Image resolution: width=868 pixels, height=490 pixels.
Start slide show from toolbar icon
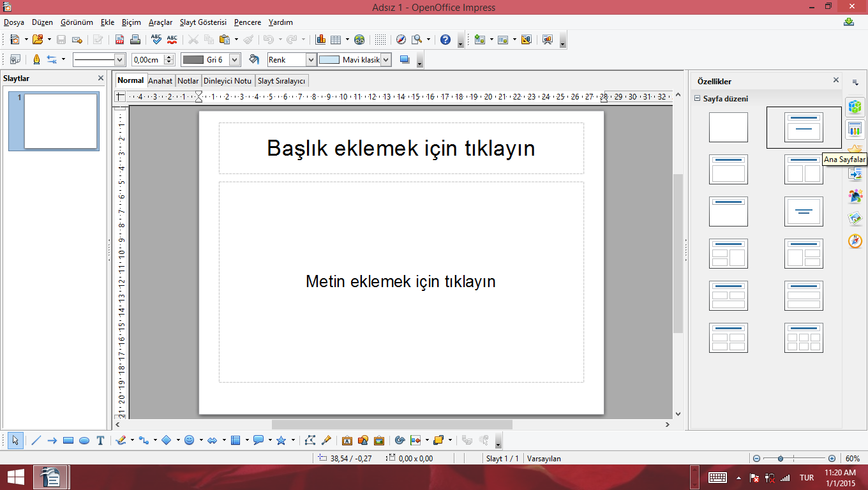[x=547, y=40]
